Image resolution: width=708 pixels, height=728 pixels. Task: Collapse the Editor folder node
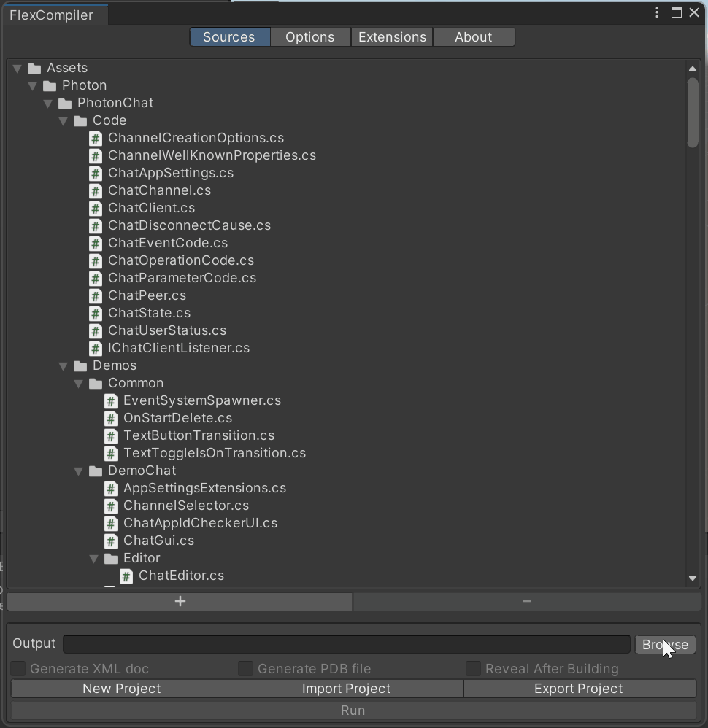[94, 559]
